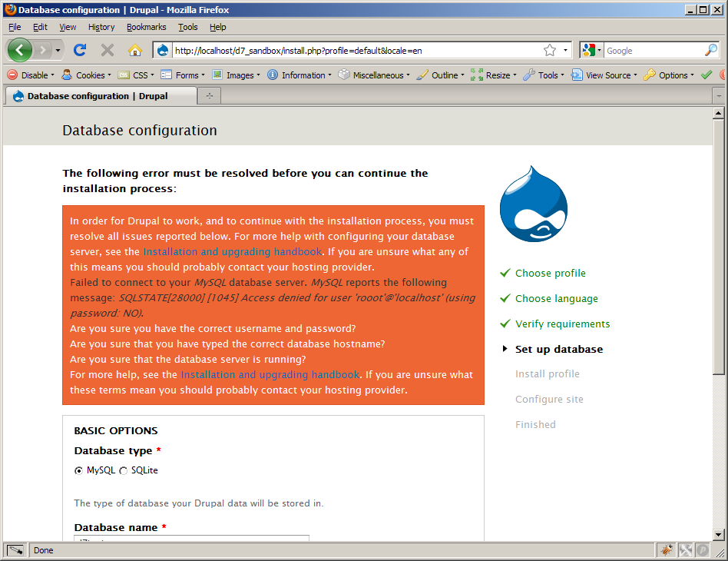This screenshot has height=561, width=728.
Task: Go to the Home page icon
Action: (134, 50)
